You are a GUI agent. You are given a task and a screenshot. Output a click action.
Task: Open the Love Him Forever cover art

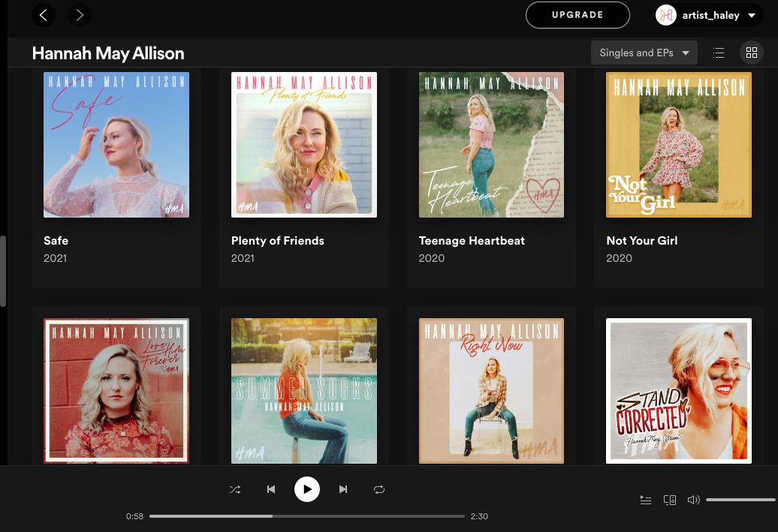pyautogui.click(x=116, y=391)
